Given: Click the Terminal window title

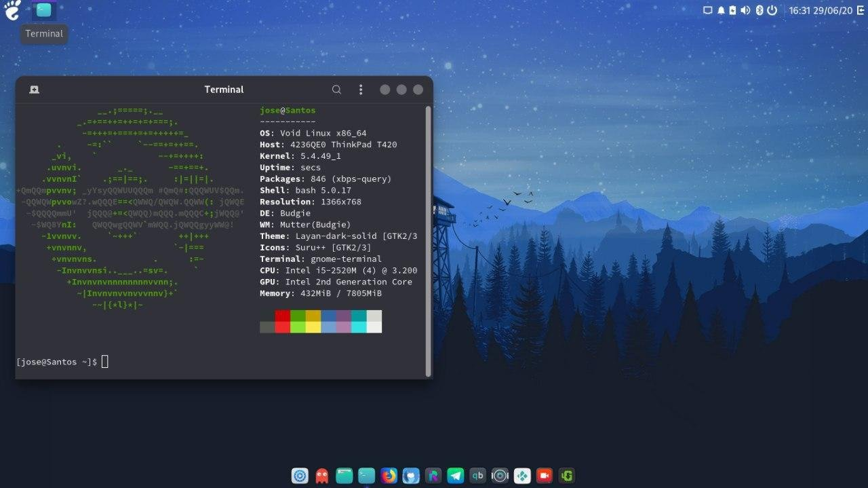Looking at the screenshot, I should point(224,90).
